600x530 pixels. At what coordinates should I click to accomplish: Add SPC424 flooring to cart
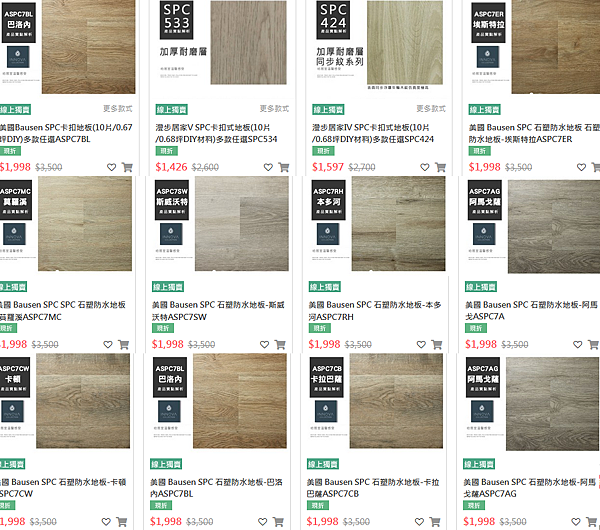pos(440,167)
